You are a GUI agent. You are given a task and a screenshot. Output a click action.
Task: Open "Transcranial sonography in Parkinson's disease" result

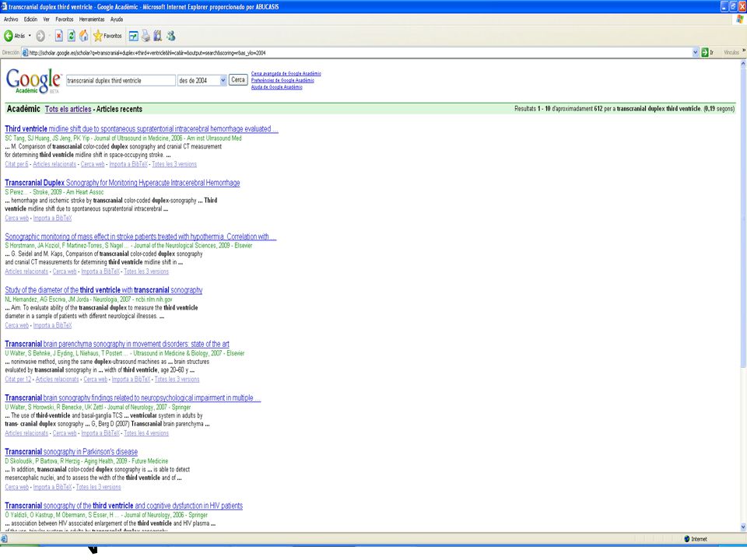72,451
